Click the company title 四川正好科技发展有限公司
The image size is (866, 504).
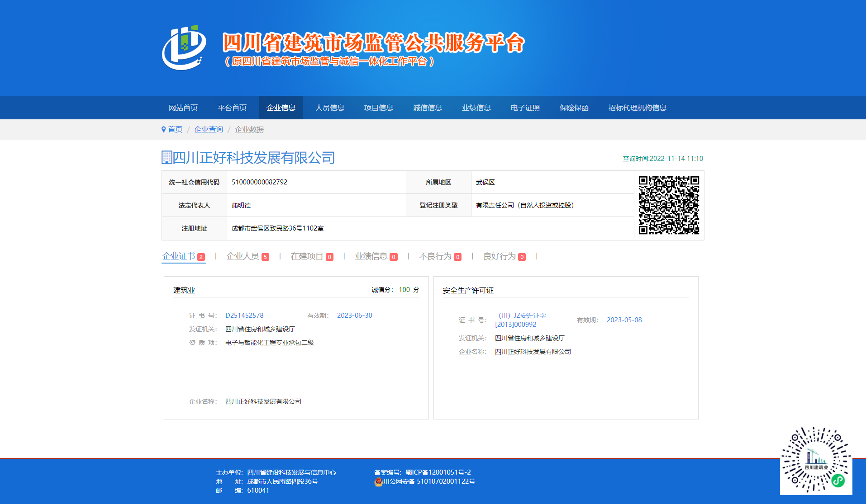pos(254,158)
